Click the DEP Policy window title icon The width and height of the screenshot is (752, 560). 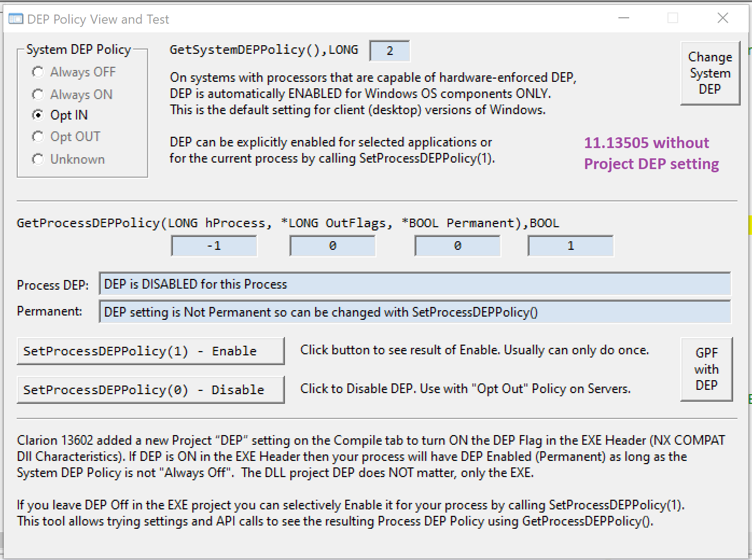(x=16, y=19)
